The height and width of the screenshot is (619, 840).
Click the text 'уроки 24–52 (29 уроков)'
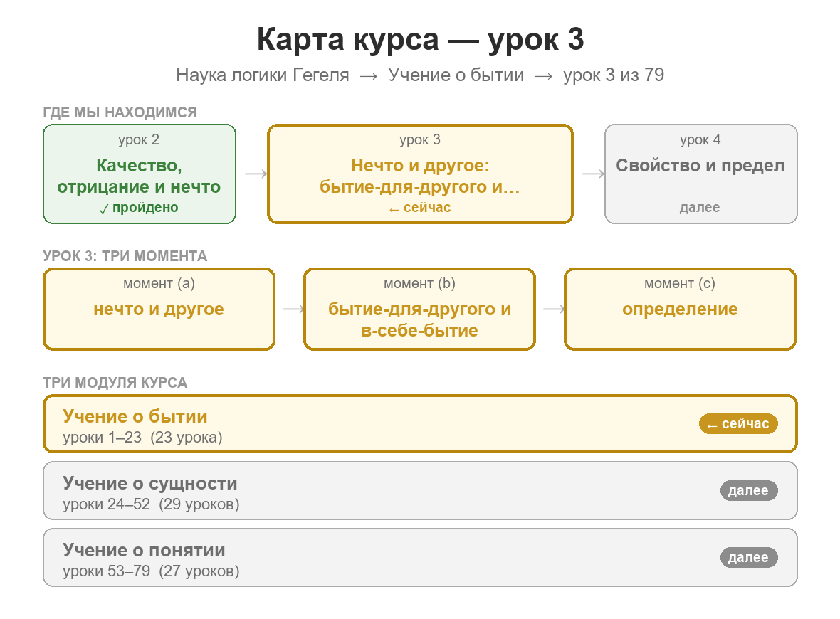click(151, 504)
